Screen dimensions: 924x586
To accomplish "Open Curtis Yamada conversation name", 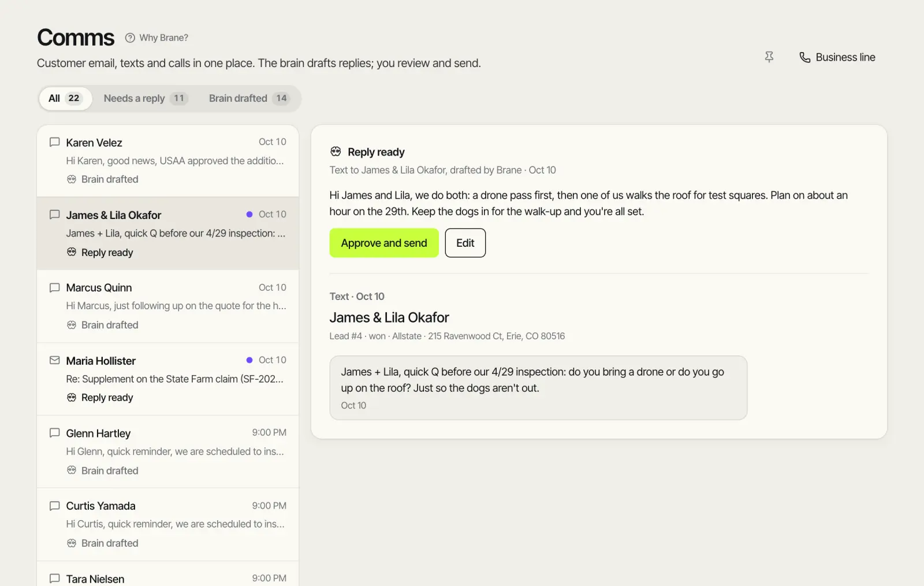I will 100,506.
